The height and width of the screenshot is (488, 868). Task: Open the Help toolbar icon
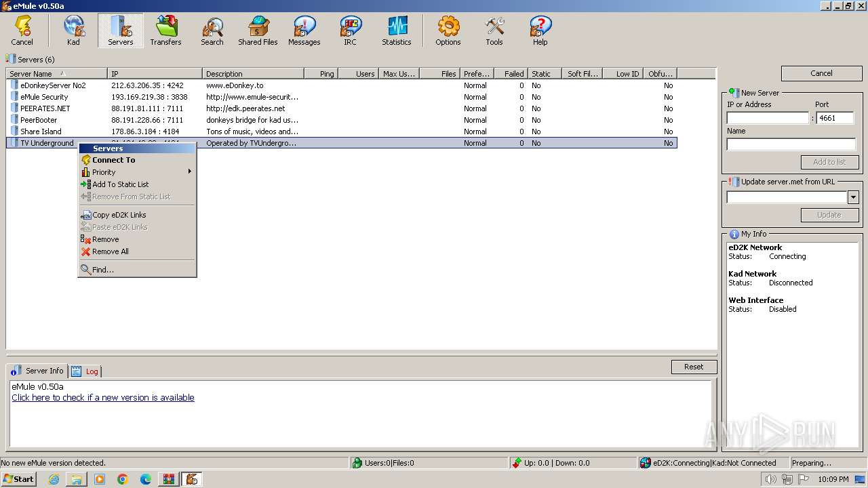pos(540,30)
